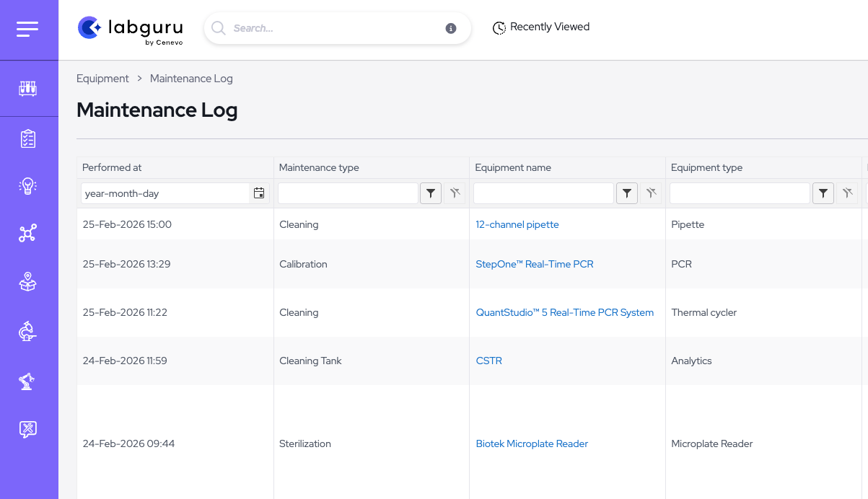Click the test tube rack sidebar icon
The height and width of the screenshot is (499, 868).
pos(27,89)
